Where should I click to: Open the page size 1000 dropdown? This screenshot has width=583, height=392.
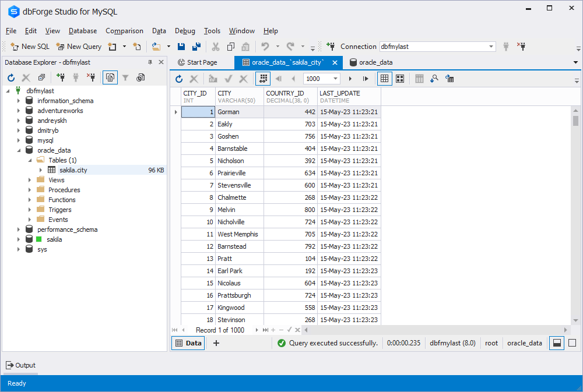pyautogui.click(x=335, y=79)
